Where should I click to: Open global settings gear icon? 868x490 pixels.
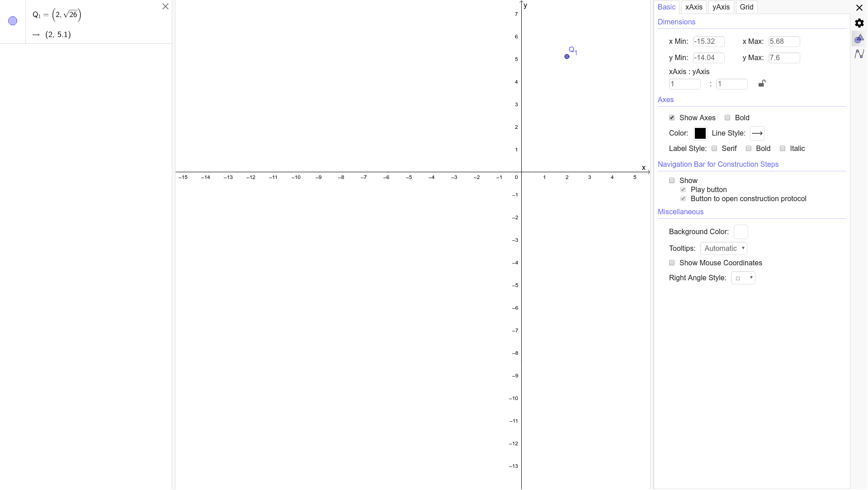pos(859,23)
